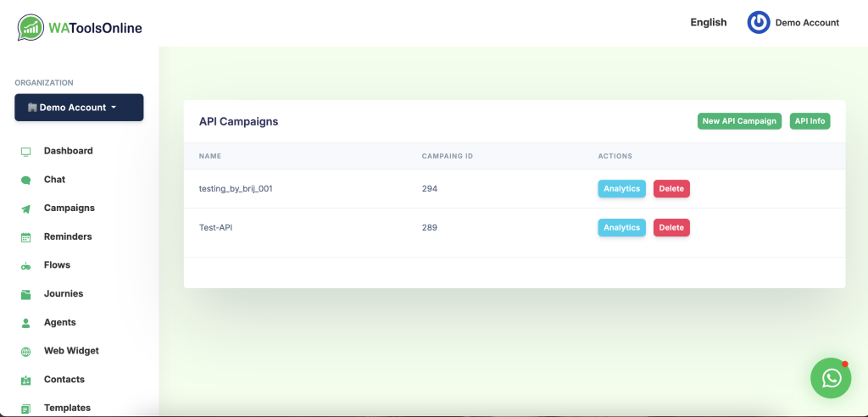Image resolution: width=868 pixels, height=417 pixels.
Task: Click campaign ID 289
Action: [430, 228]
